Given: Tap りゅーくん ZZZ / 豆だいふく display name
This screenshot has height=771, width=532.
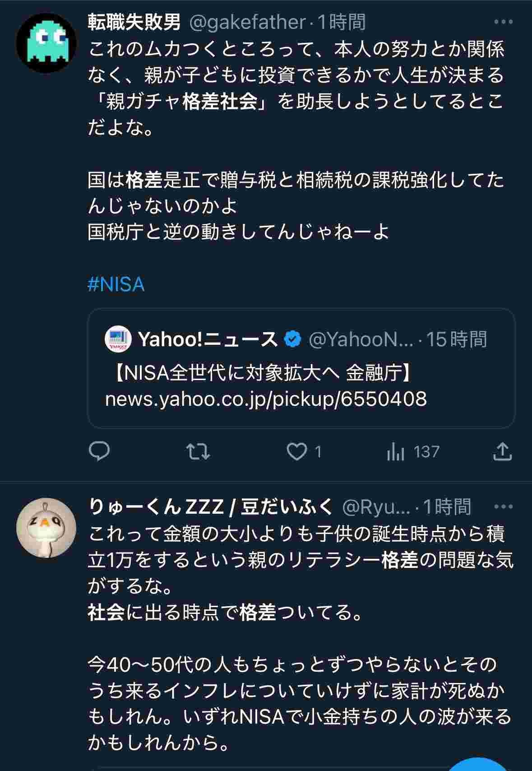Looking at the screenshot, I should tap(211, 506).
